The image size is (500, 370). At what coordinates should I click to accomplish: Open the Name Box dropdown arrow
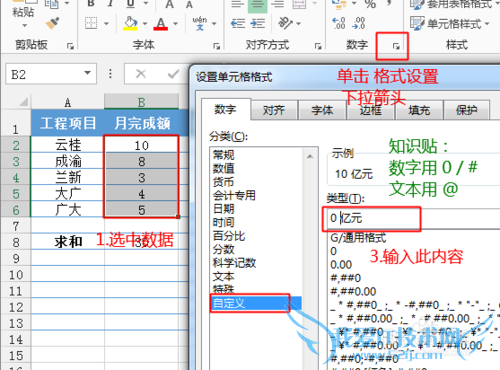tap(88, 73)
